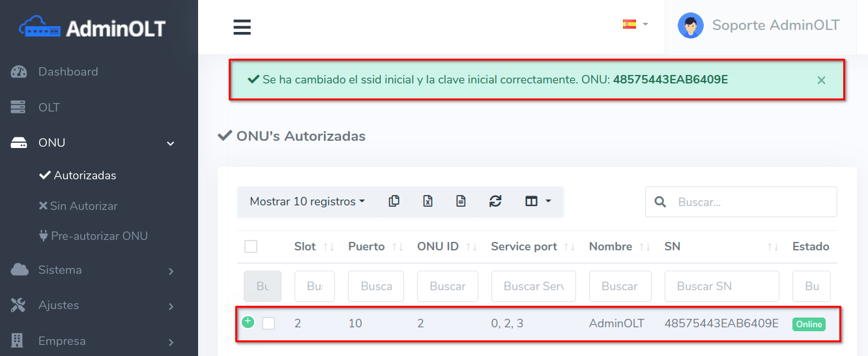Open the column visibility dropdown
868x356 pixels.
[538, 201]
